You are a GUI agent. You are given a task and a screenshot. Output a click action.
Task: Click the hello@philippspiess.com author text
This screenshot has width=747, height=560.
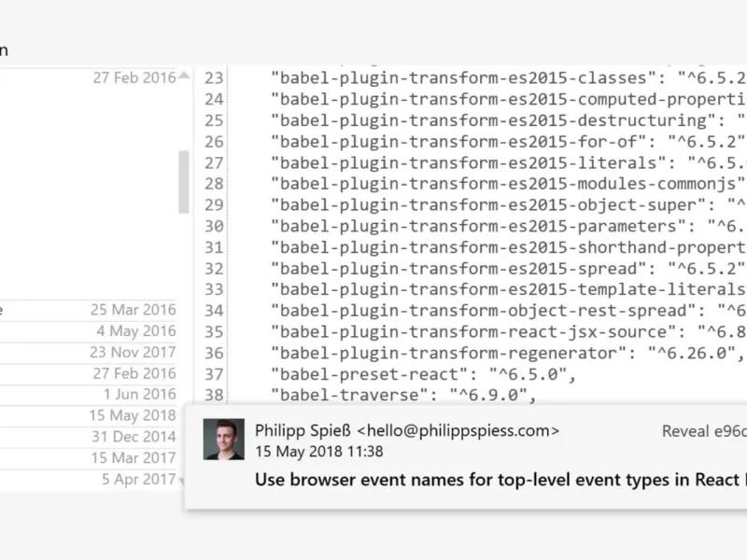[x=458, y=431]
